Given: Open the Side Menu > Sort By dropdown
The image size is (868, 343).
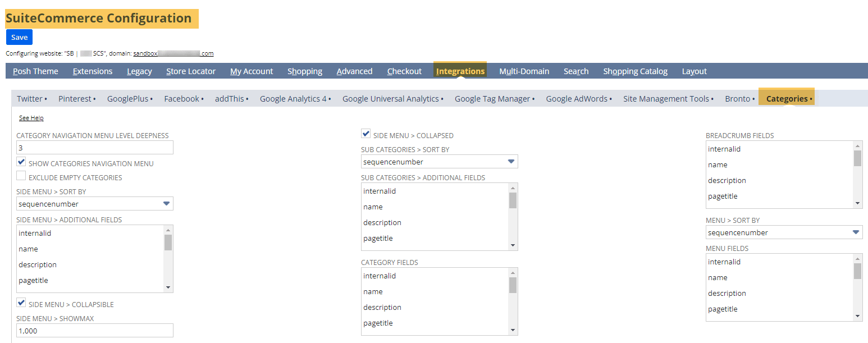Looking at the screenshot, I should click(x=95, y=204).
